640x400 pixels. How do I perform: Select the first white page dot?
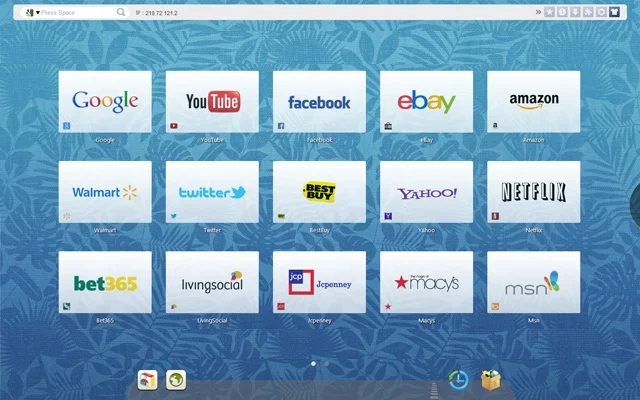point(313,364)
